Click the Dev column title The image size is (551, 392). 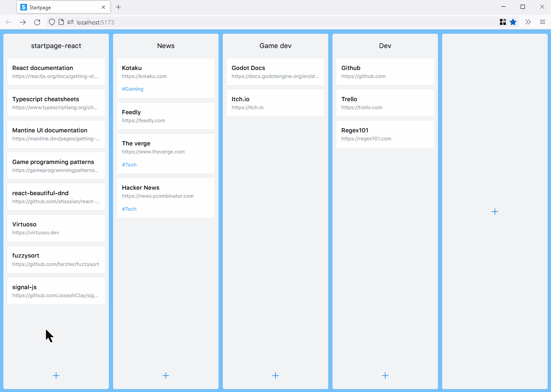tap(385, 46)
